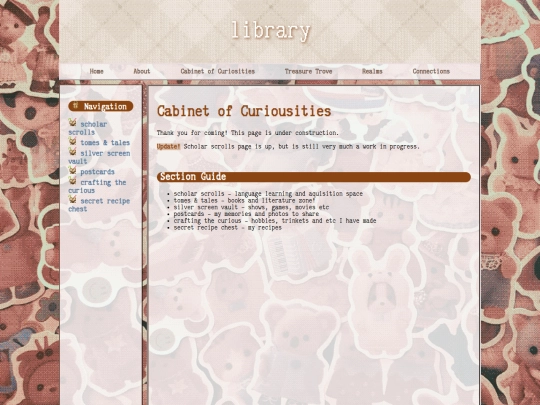
Task: Click the library site title
Action: pos(271,31)
